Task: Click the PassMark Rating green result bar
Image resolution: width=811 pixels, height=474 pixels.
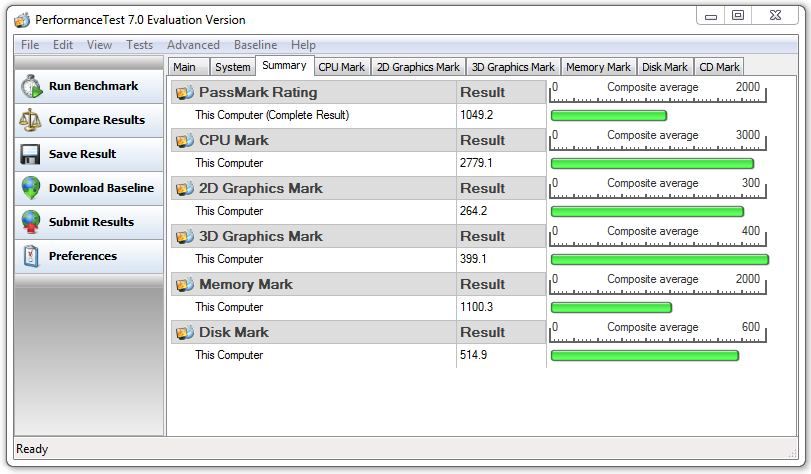Action: 609,115
